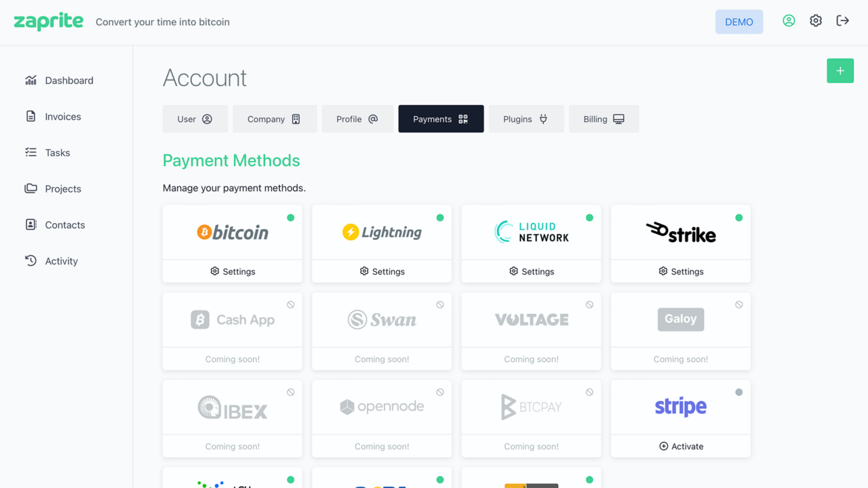Screen dimensions: 868x488
Task: Click the Invoices document icon
Action: click(31, 116)
